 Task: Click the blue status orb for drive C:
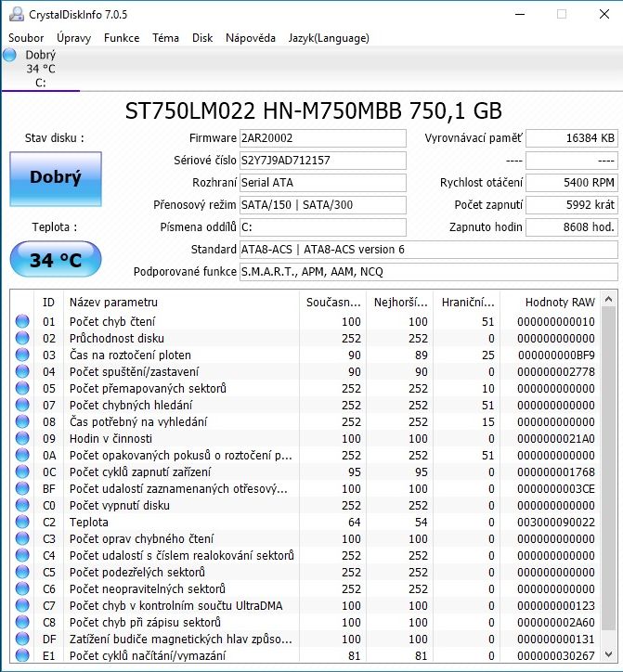pyautogui.click(x=10, y=55)
